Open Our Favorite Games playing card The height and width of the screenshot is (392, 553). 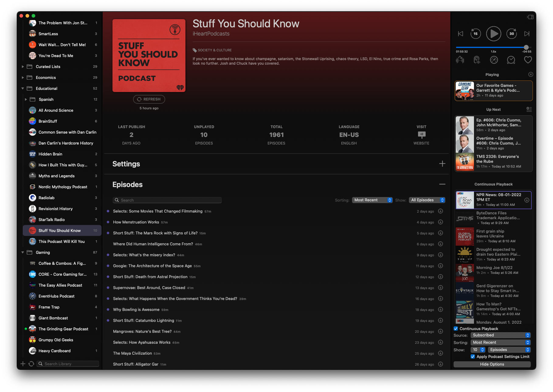(493, 90)
